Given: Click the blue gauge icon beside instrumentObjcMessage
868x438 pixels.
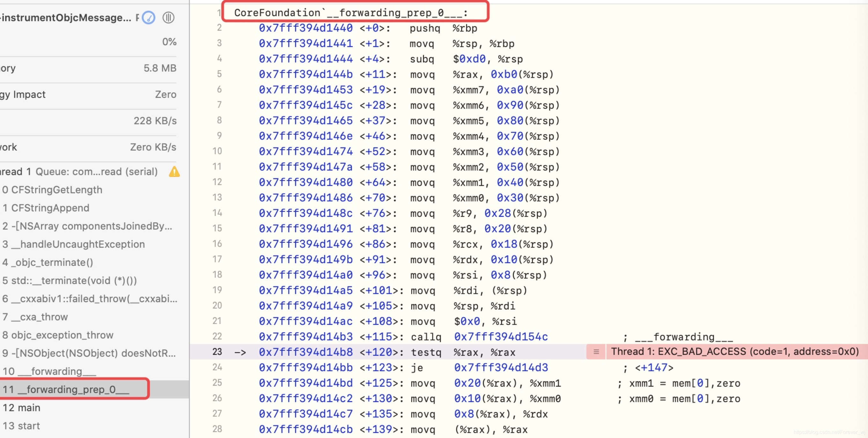Looking at the screenshot, I should point(149,18).
